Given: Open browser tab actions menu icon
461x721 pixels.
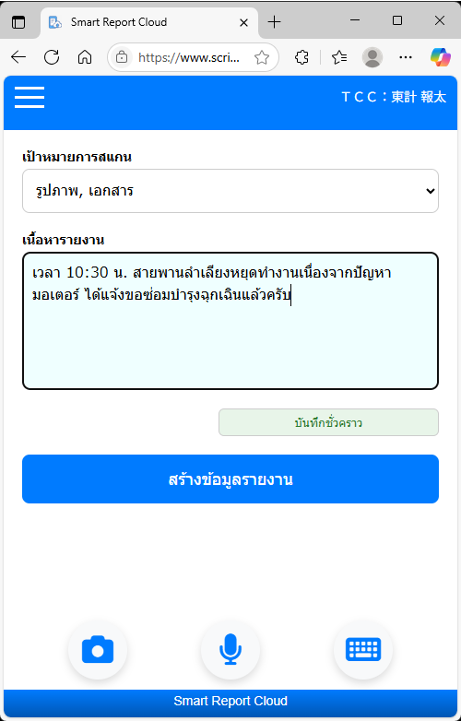Looking at the screenshot, I should [x=18, y=22].
